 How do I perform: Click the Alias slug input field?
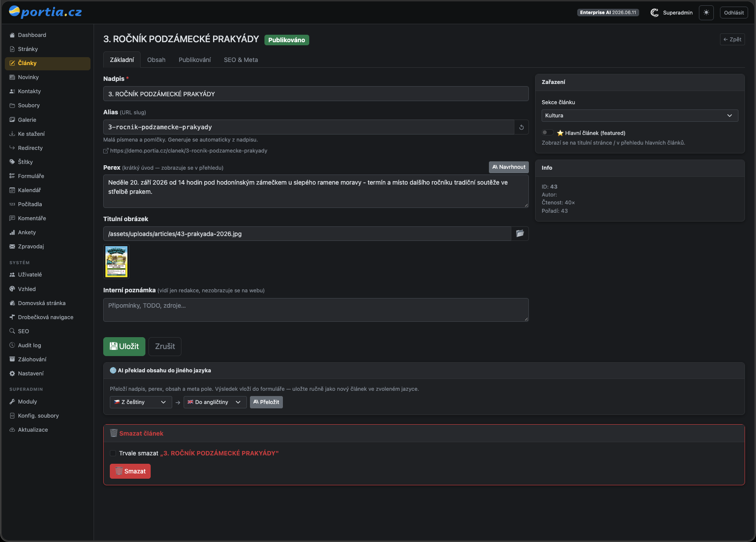[x=309, y=127]
